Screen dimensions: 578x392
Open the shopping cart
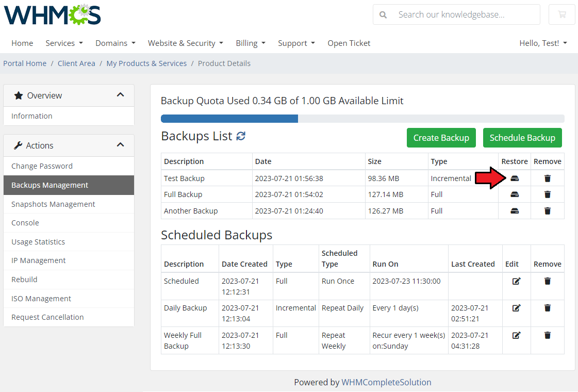[x=562, y=15]
